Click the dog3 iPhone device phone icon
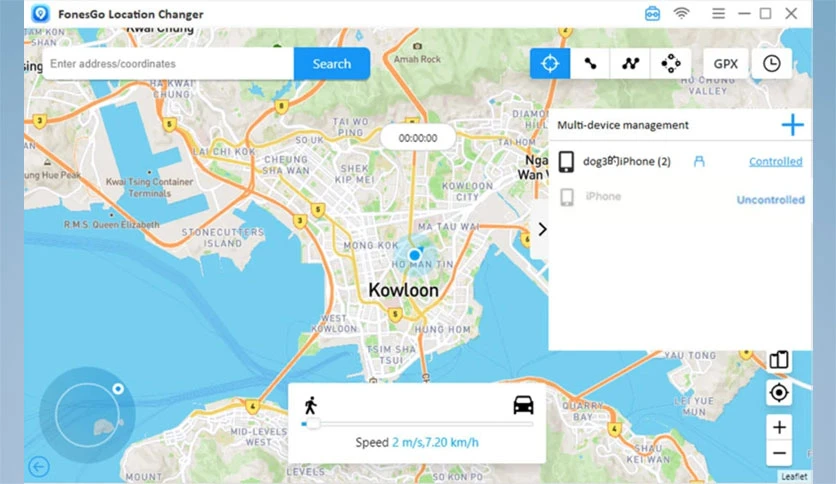The width and height of the screenshot is (836, 484). click(566, 161)
